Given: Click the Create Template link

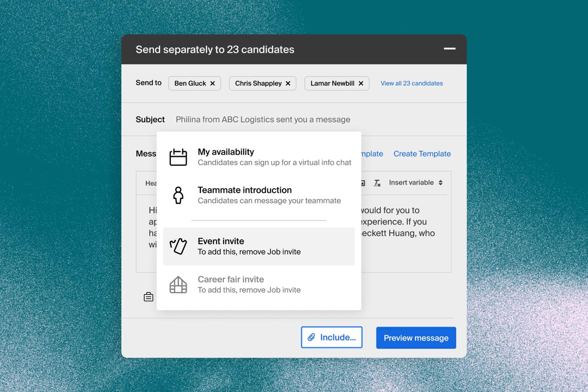Looking at the screenshot, I should pyautogui.click(x=422, y=154).
